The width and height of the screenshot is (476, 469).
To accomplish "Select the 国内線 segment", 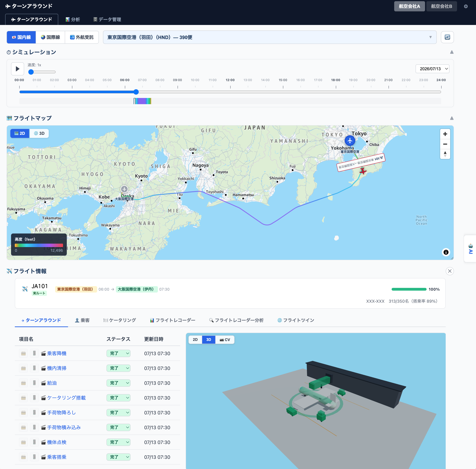I will point(21,37).
